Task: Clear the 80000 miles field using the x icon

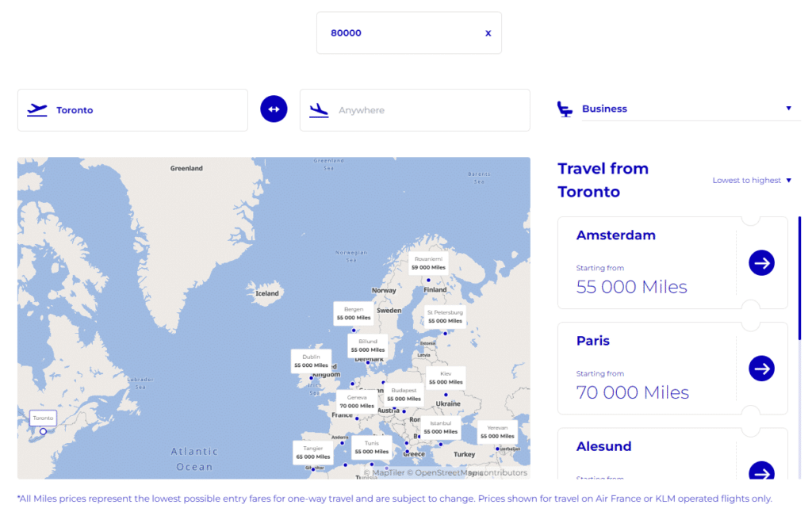Action: tap(488, 32)
